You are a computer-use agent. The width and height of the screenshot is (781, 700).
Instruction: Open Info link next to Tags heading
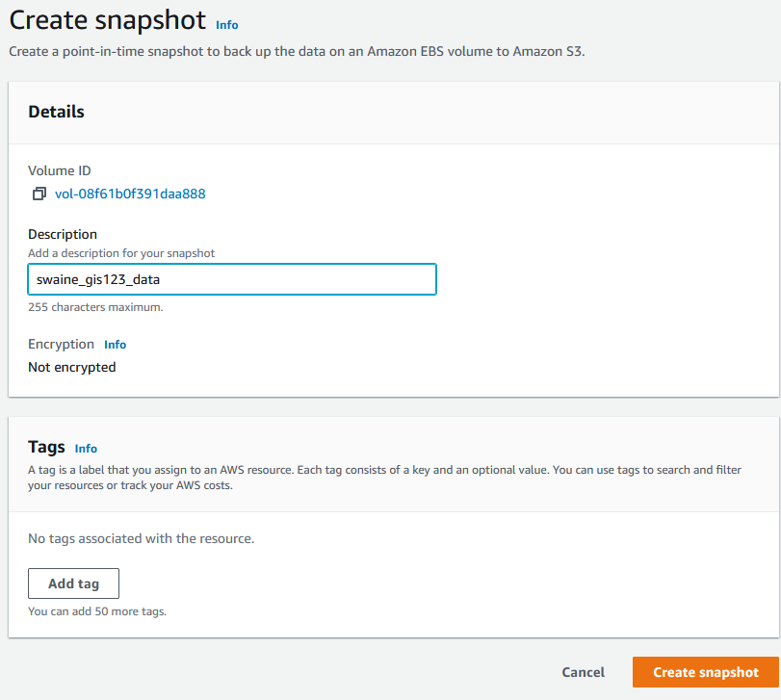pyautogui.click(x=86, y=449)
